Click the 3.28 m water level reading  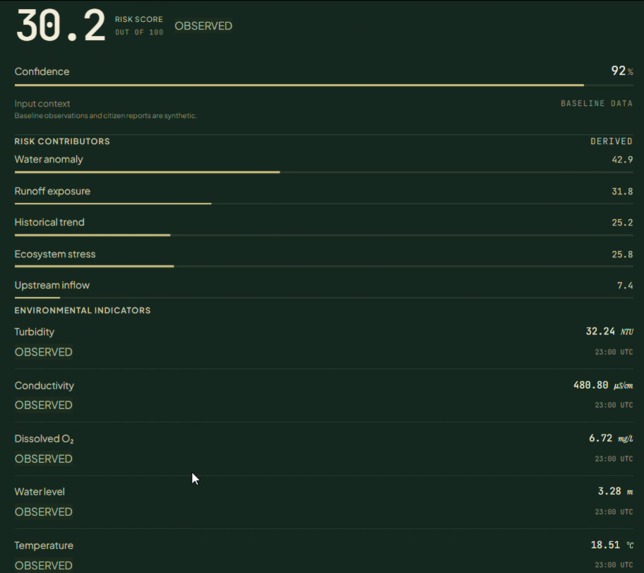click(615, 491)
